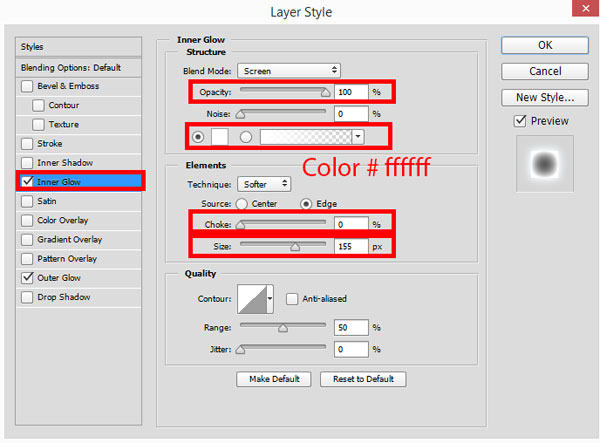Tick the Texture style checkbox
The image size is (600, 443).
[38, 124]
